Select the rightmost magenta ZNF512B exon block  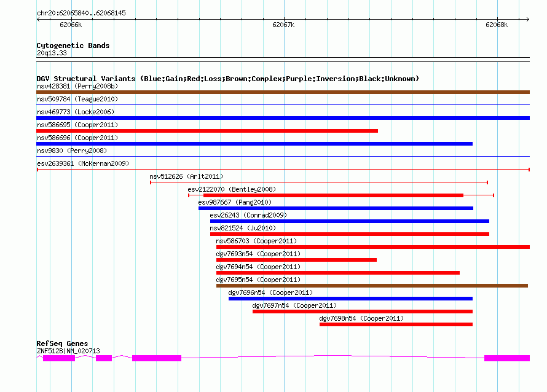tap(507, 358)
